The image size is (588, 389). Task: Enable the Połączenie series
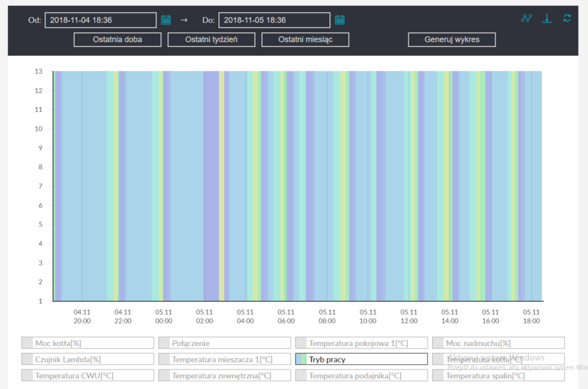tap(225, 343)
